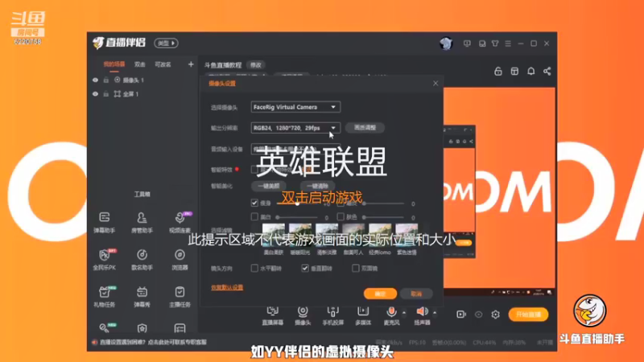Lock the 全屏 1 source
This screenshot has width=644, height=362.
106,94
